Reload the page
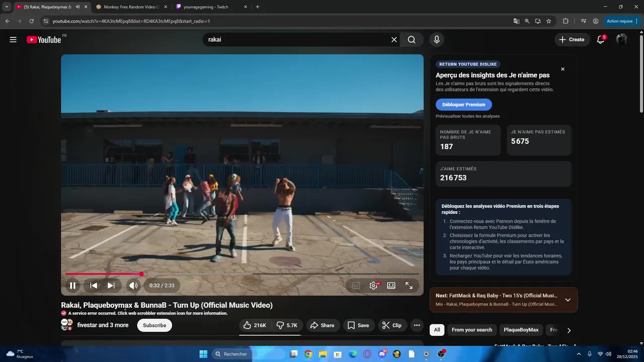Image resolution: width=644 pixels, height=362 pixels. pyautogui.click(x=32, y=21)
